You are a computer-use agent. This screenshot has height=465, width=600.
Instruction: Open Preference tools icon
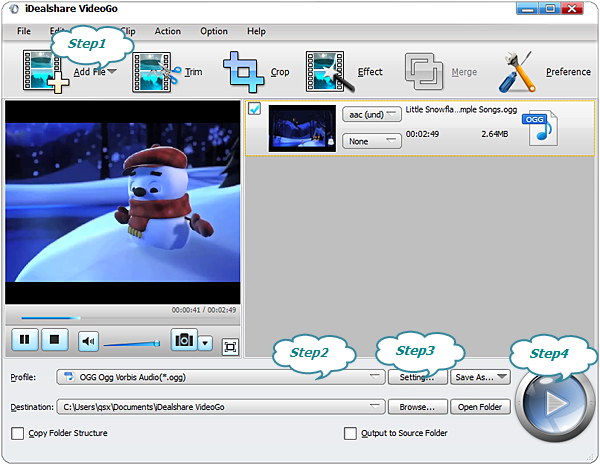pyautogui.click(x=517, y=72)
